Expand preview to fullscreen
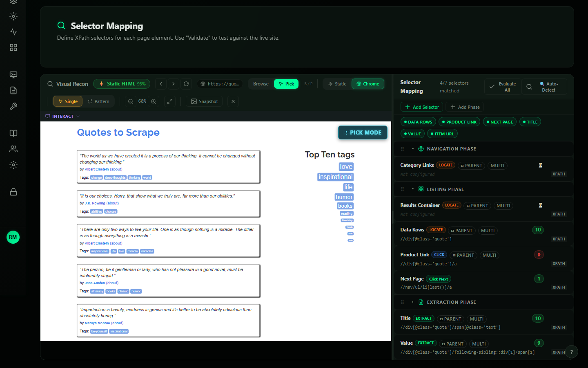This screenshot has width=588, height=368. tap(170, 101)
